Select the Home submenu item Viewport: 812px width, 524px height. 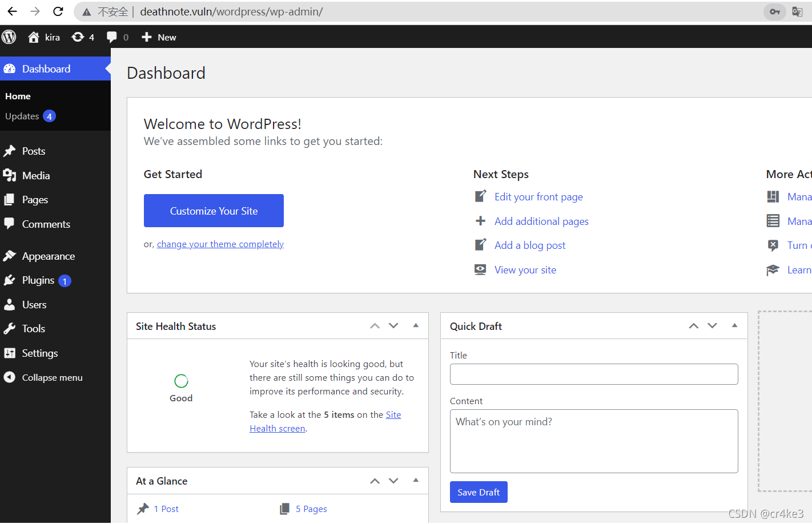[18, 96]
